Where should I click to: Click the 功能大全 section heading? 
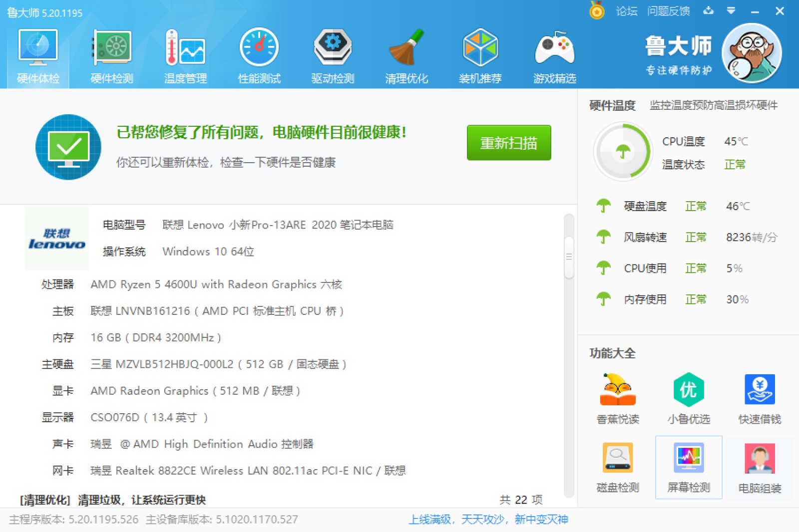(x=612, y=353)
